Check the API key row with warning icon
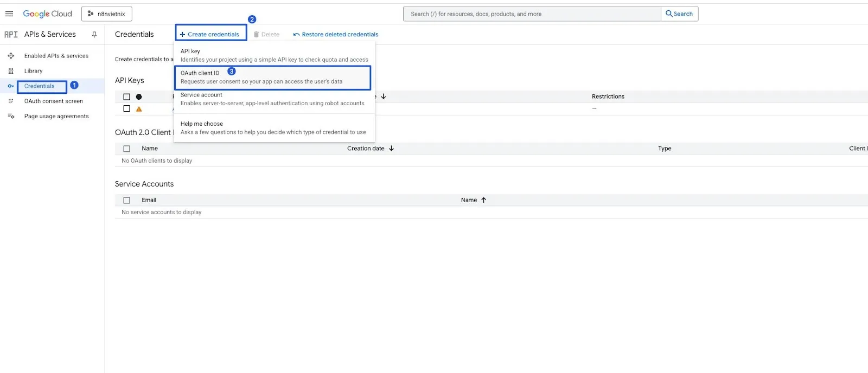Image resolution: width=868 pixels, height=373 pixels. pyautogui.click(x=127, y=109)
